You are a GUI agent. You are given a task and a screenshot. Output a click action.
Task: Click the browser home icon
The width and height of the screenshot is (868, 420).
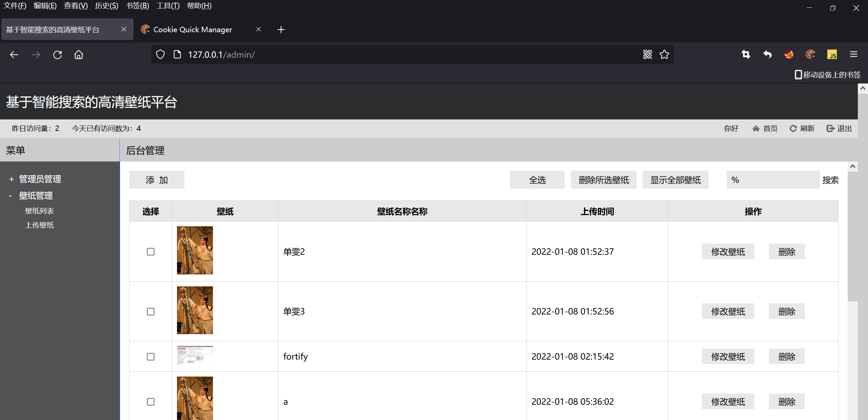click(x=79, y=55)
